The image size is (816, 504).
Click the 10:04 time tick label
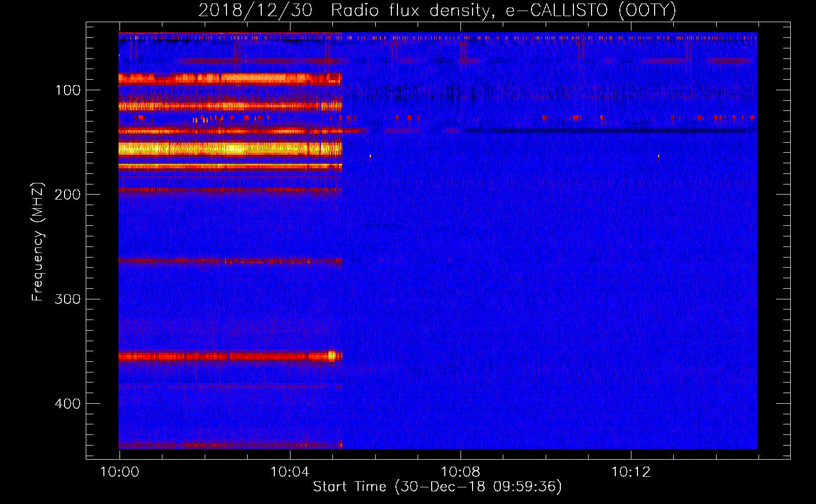pos(290,472)
